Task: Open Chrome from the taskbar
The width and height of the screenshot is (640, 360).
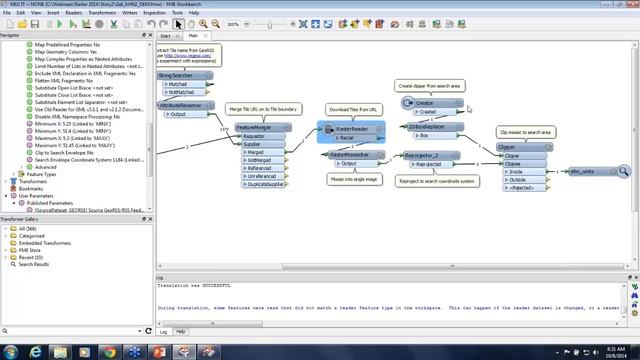Action: (109, 352)
